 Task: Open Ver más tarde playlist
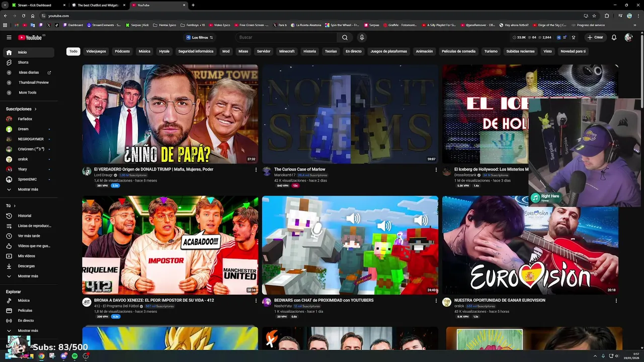(28, 236)
